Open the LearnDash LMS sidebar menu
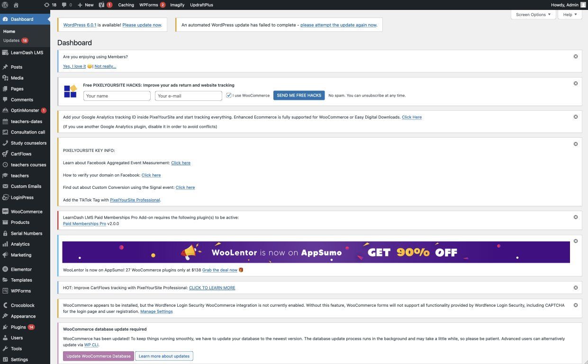 [x=25, y=53]
